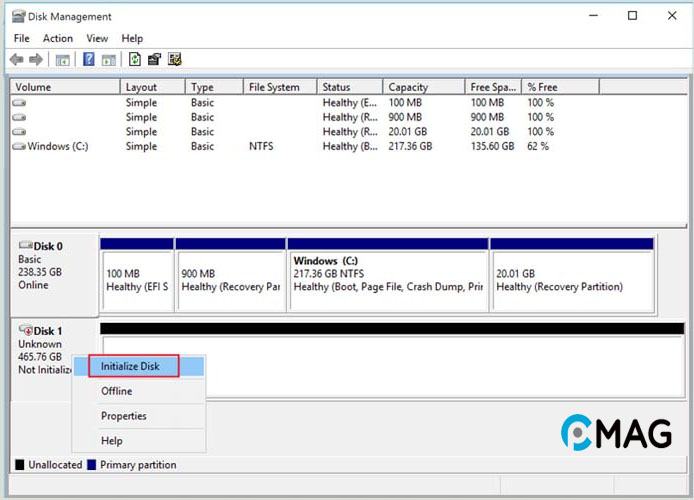Click the green Refresh toolbar icon
Screen dimensions: 694x500
click(x=135, y=60)
